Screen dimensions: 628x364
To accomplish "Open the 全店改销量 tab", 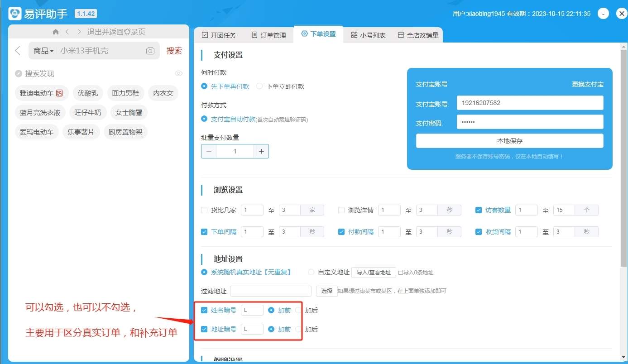I will coord(418,35).
